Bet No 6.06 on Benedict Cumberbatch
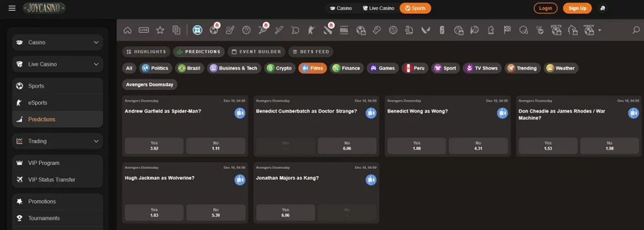The height and width of the screenshot is (230, 644). point(347,146)
